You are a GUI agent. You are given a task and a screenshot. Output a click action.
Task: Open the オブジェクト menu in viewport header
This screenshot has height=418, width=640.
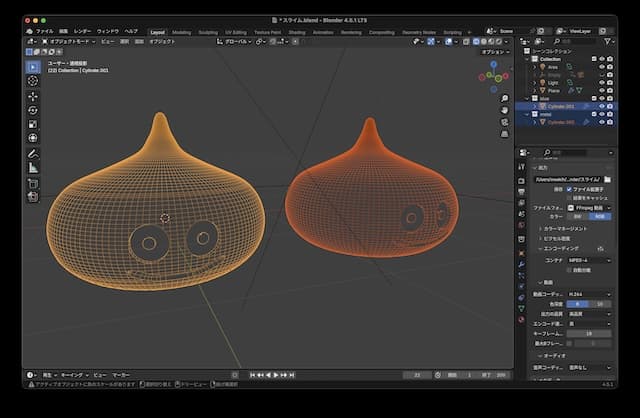click(x=162, y=42)
